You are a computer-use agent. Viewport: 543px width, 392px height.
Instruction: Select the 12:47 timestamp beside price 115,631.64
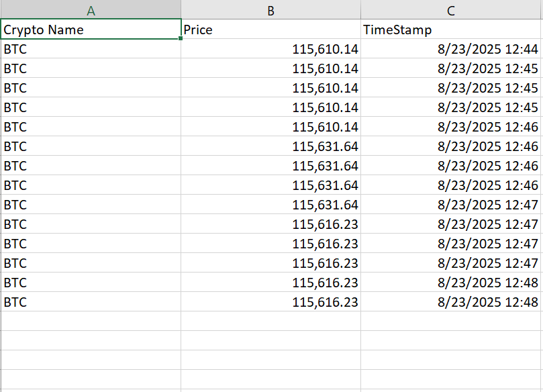coord(451,204)
